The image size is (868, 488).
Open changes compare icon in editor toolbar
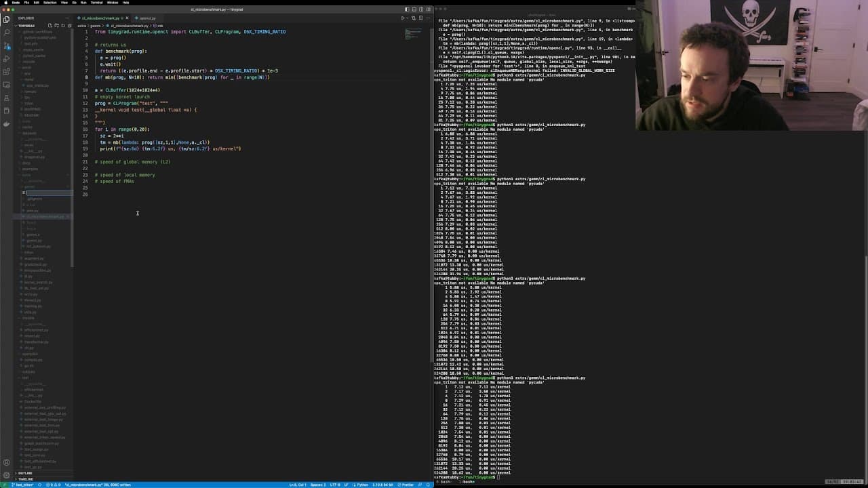tap(414, 18)
